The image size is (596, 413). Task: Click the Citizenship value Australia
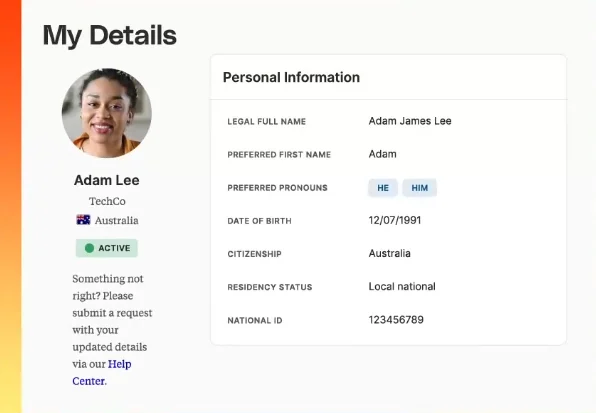click(389, 253)
